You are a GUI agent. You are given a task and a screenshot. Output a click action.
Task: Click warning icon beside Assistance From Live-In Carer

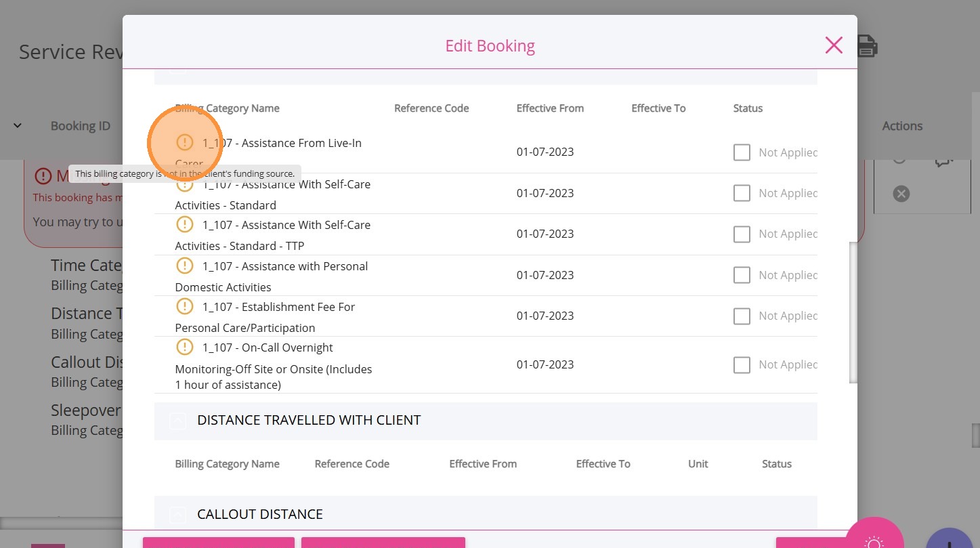click(x=184, y=142)
